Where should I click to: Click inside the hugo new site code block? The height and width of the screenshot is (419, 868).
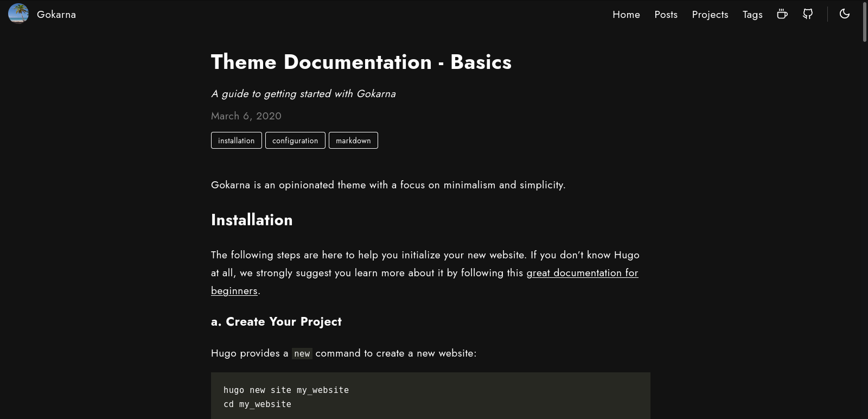430,396
